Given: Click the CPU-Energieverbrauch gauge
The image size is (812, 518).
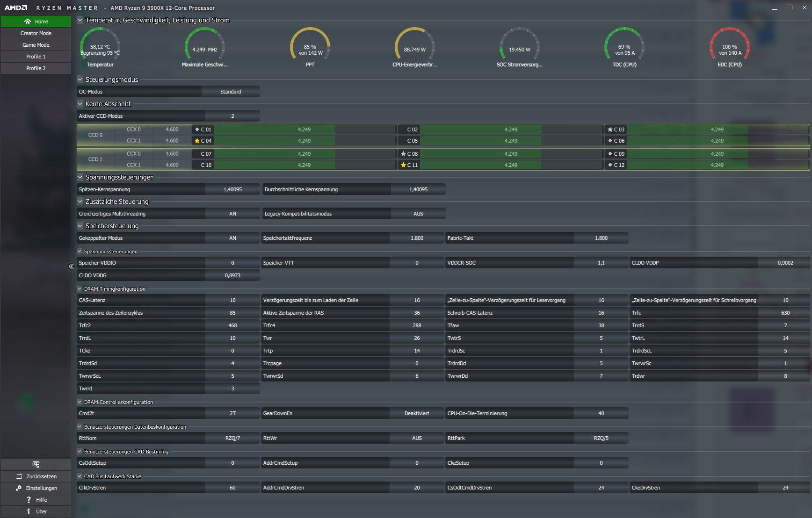Looking at the screenshot, I should (x=415, y=47).
